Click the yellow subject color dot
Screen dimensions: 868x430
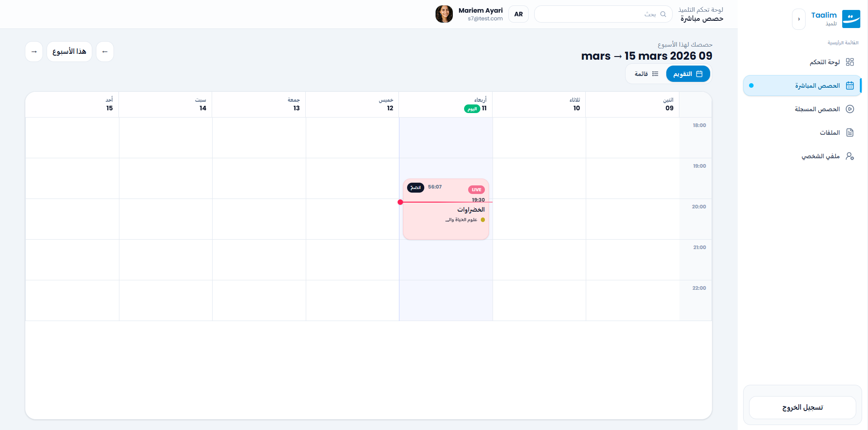point(483,220)
